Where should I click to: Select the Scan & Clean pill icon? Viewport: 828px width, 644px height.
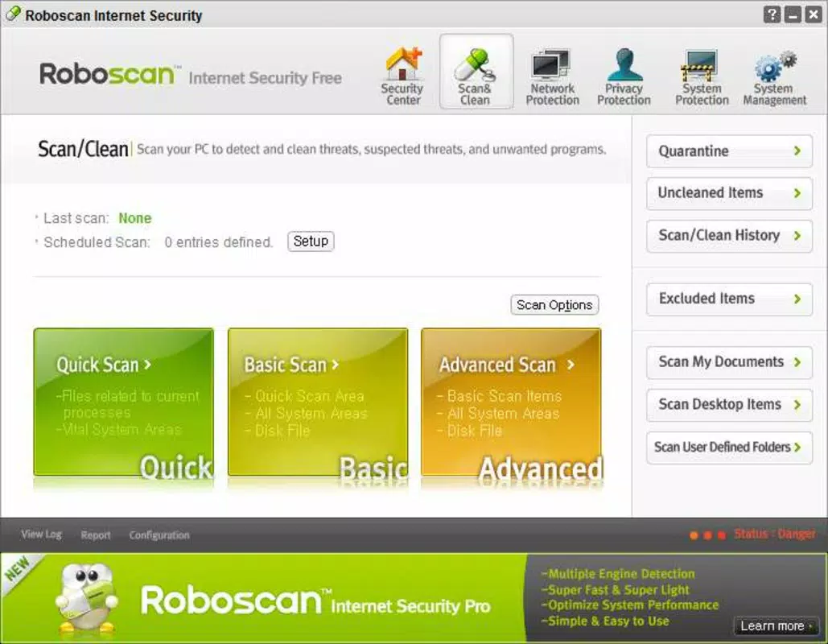tap(476, 64)
